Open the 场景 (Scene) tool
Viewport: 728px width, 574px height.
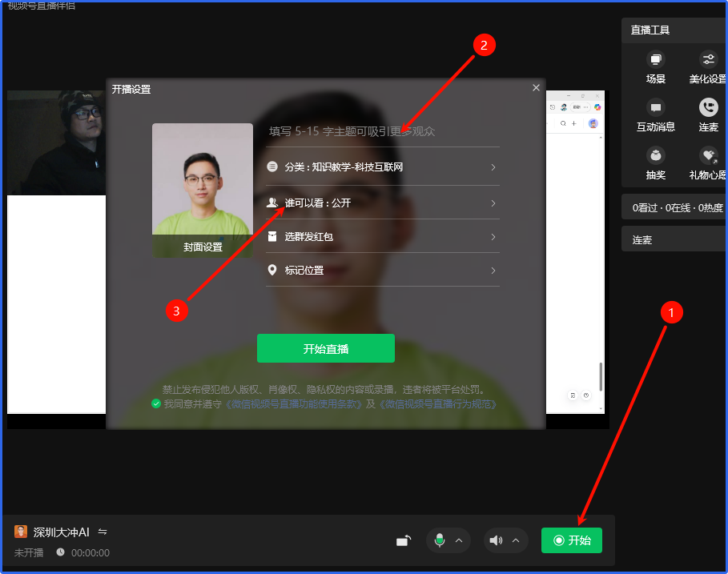point(656,61)
